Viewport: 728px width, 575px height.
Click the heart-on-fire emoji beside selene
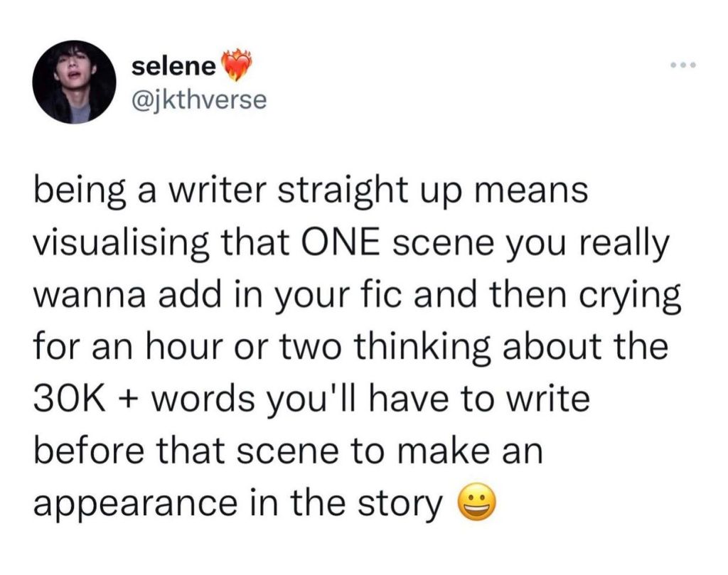[x=237, y=66]
